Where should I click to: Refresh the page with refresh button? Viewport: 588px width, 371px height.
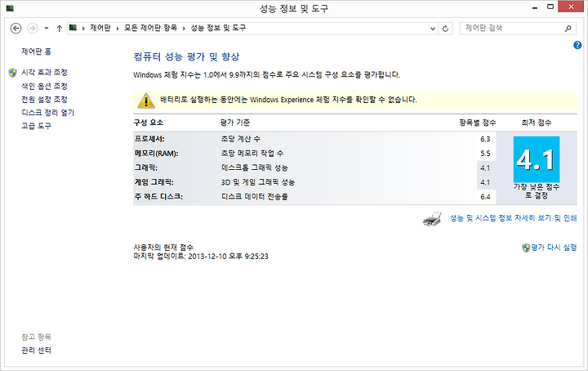click(445, 29)
